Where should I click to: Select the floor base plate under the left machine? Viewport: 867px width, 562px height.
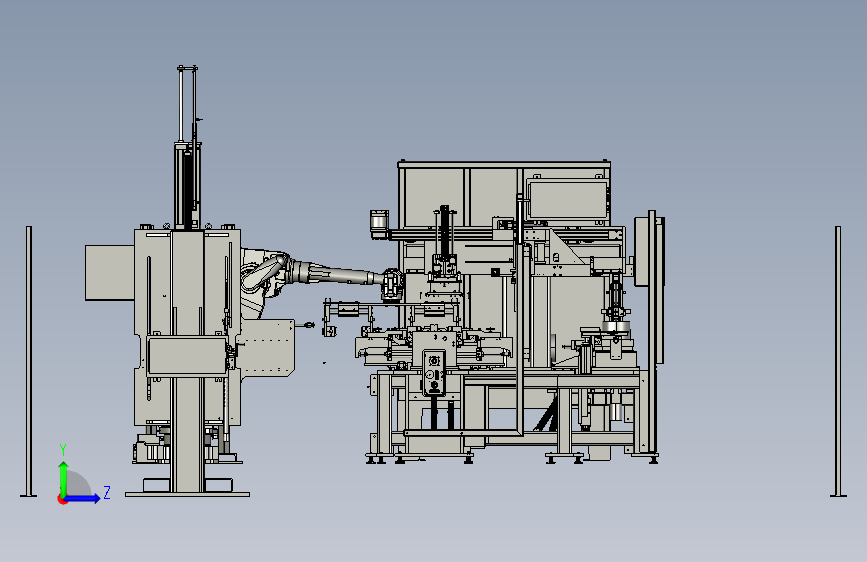click(187, 495)
